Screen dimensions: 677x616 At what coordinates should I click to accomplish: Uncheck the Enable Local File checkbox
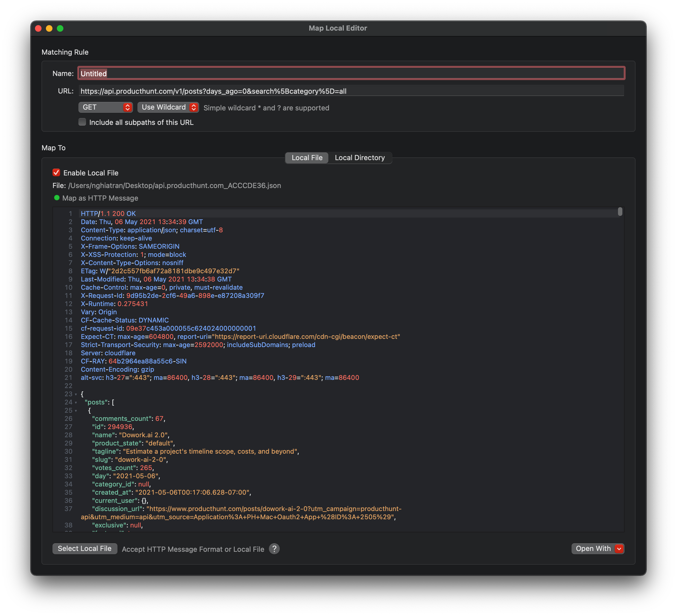[x=56, y=173]
